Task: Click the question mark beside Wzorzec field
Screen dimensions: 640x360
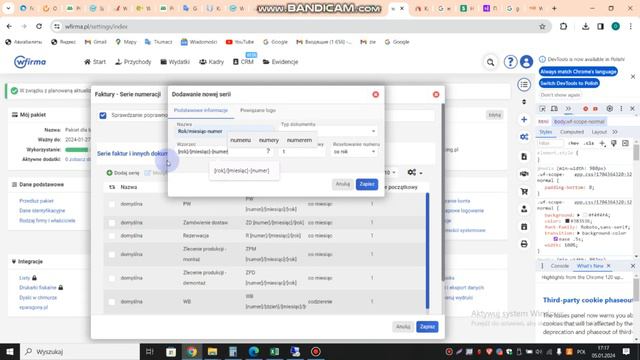Action: pyautogui.click(x=268, y=151)
